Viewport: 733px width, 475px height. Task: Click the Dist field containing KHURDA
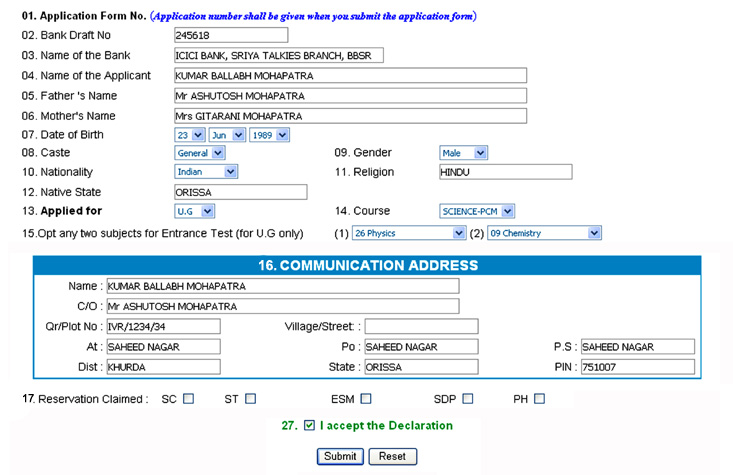(x=163, y=367)
